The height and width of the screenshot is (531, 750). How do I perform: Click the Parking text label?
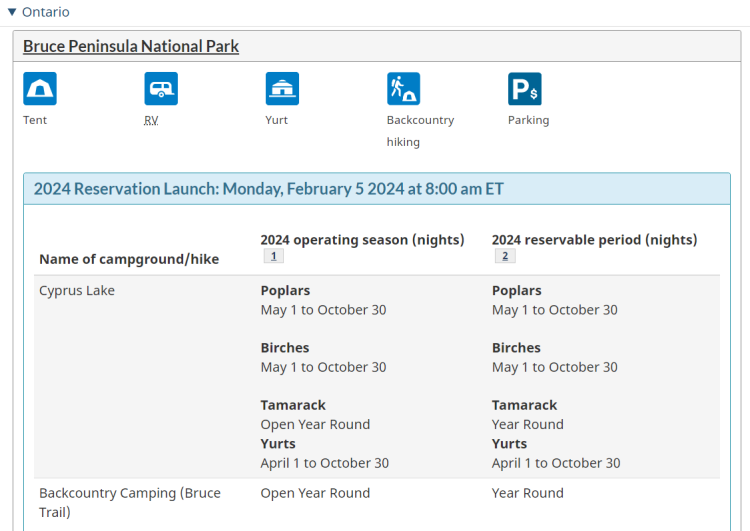coord(528,120)
